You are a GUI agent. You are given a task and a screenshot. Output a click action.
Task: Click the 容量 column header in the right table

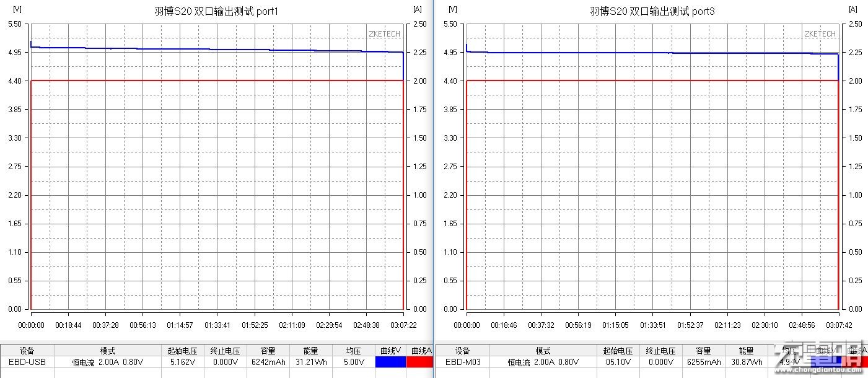(x=703, y=350)
